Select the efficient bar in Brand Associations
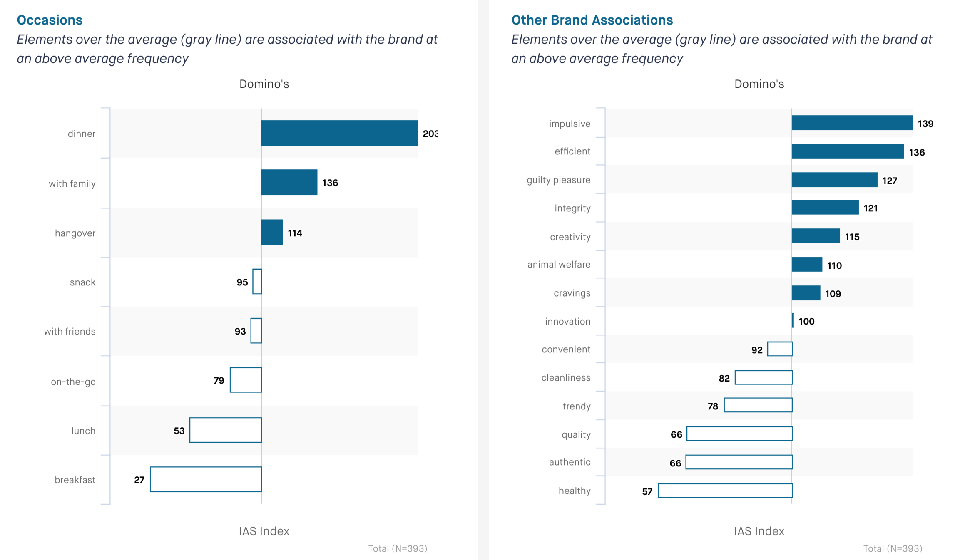This screenshot has width=965, height=560. point(848,151)
